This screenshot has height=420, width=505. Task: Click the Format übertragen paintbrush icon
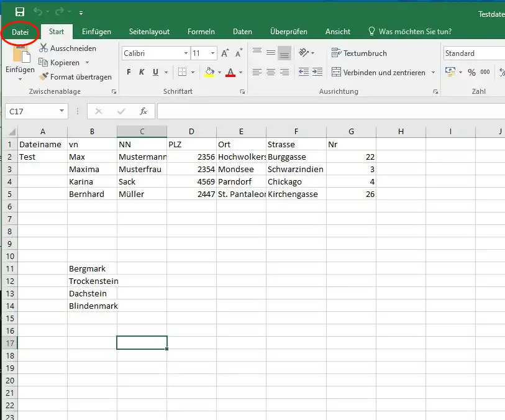click(43, 77)
